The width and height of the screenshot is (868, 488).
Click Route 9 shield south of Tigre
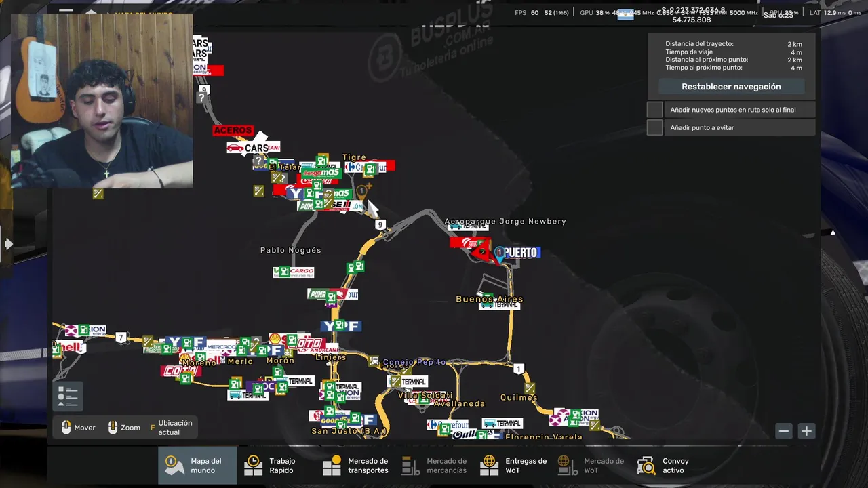click(380, 225)
